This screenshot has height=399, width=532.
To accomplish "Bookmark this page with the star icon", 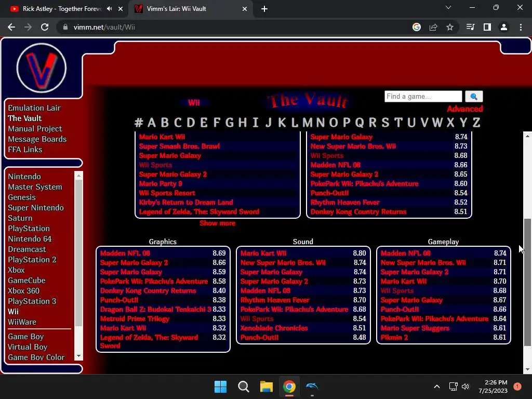I will [450, 27].
